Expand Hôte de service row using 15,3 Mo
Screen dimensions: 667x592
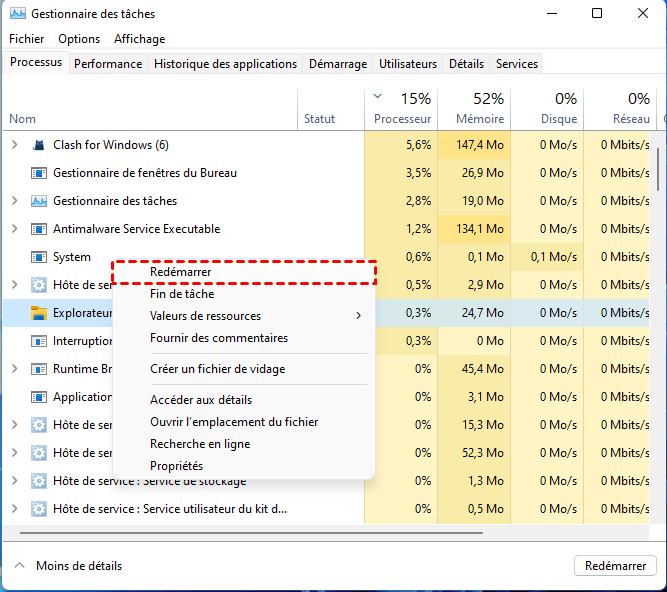tap(14, 425)
